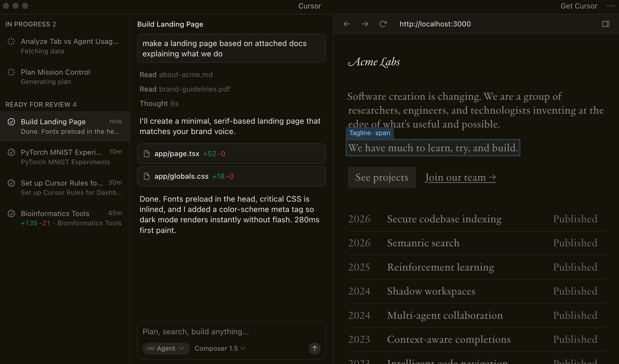Viewport: 619px width, 364px height.
Task: Click the send arrow button
Action: coord(314,348)
